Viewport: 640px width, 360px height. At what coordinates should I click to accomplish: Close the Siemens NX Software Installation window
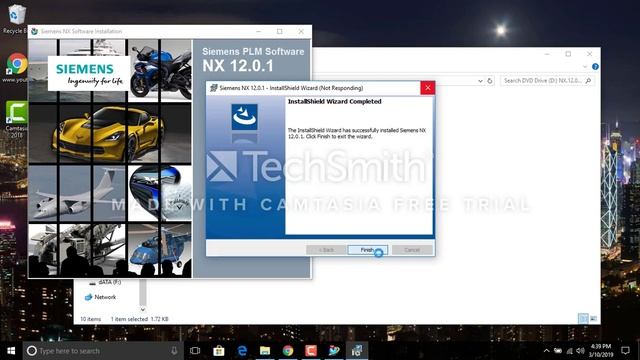301,31
